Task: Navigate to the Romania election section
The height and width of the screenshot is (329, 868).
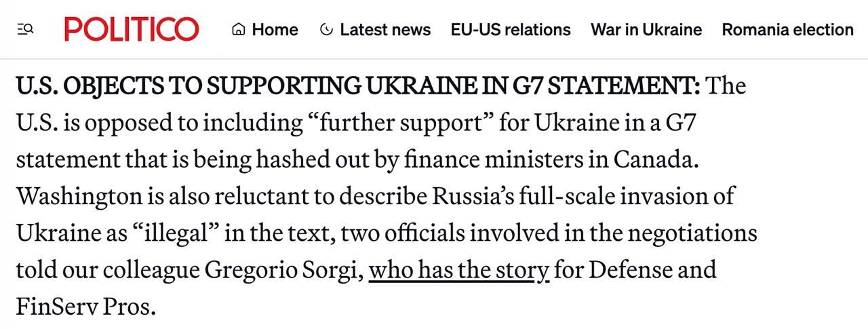Action: (x=787, y=30)
